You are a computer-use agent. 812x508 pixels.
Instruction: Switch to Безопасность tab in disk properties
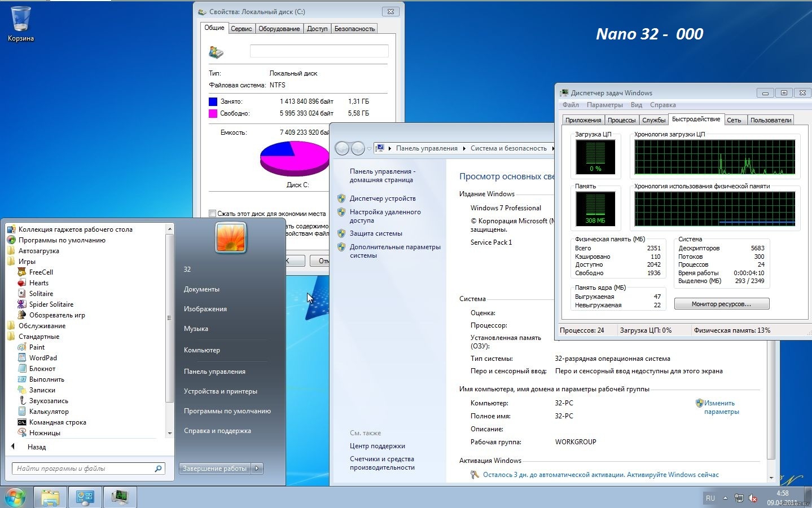click(x=354, y=29)
